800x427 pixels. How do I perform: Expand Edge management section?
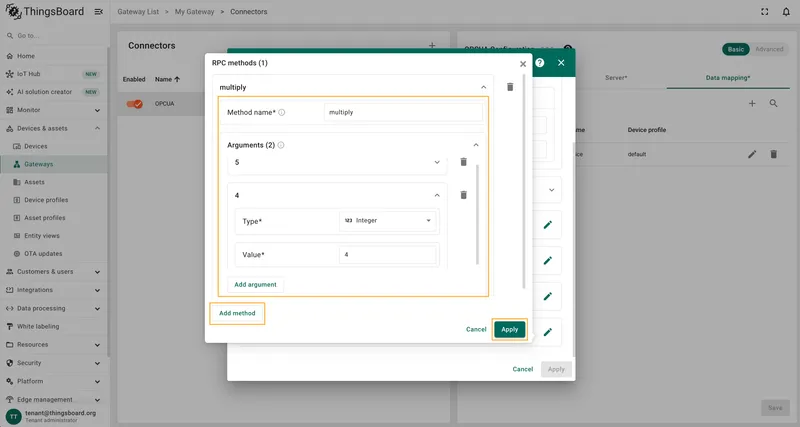click(54, 399)
